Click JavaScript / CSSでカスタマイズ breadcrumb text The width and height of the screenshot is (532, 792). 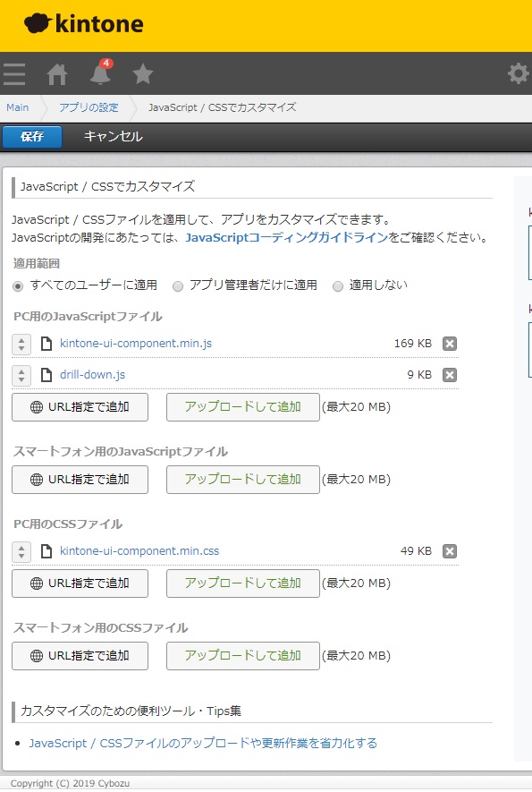pyautogui.click(x=222, y=107)
